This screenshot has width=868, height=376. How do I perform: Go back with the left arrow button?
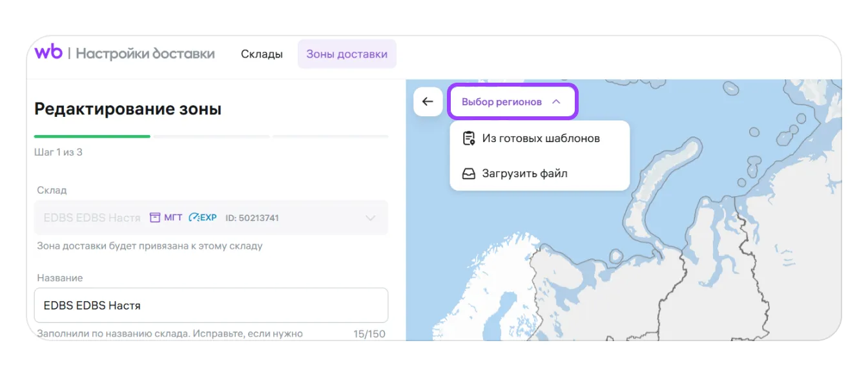428,102
